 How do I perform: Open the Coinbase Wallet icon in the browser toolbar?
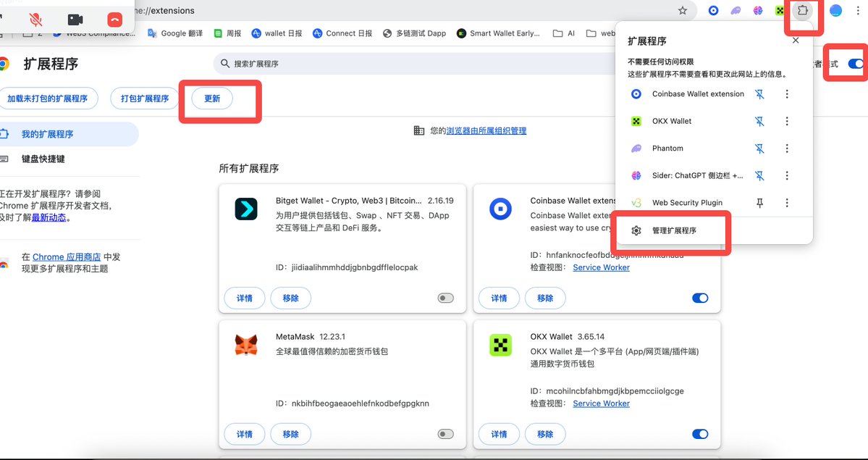(713, 11)
